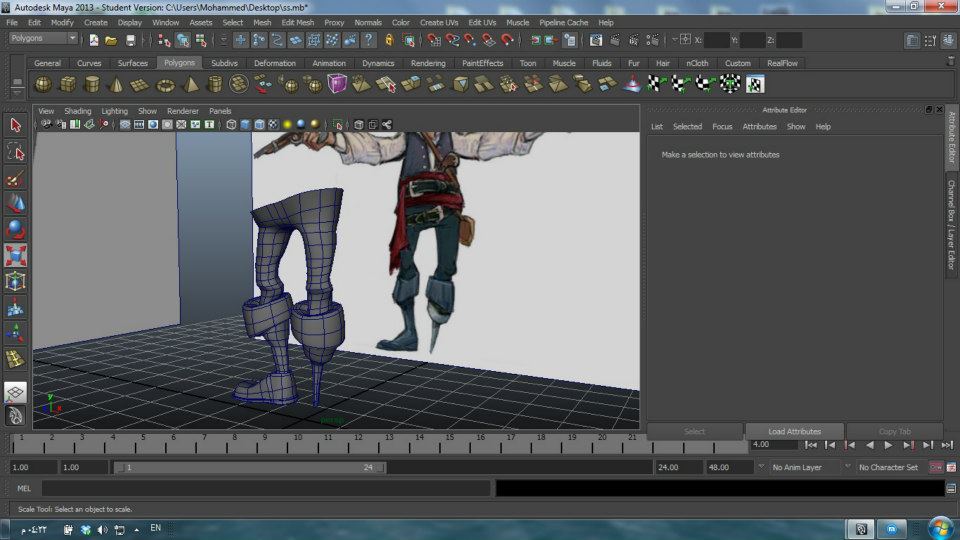Viewport: 960px width, 540px height.
Task: Switch to the Rendering shelf tab
Action: (428, 63)
